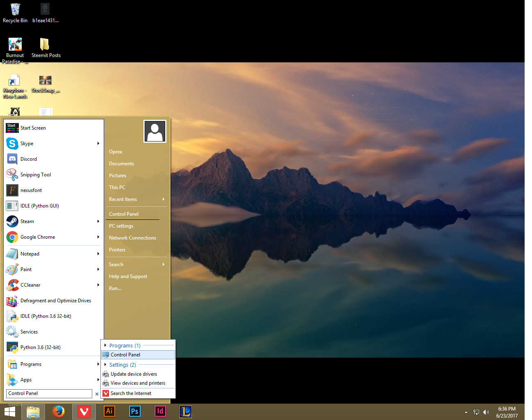Launch Adobe Illustrator from taskbar

109,411
